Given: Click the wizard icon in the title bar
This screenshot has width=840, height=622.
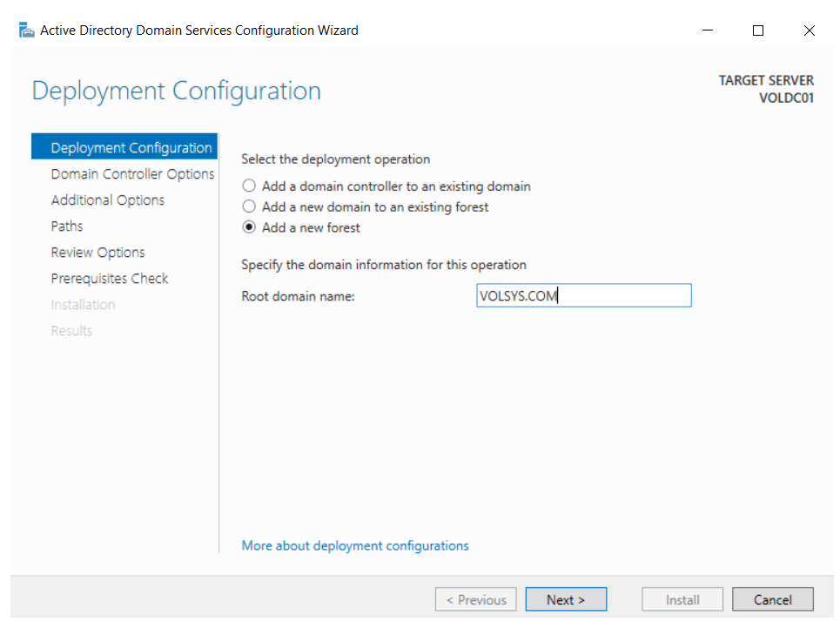Looking at the screenshot, I should tap(26, 30).
